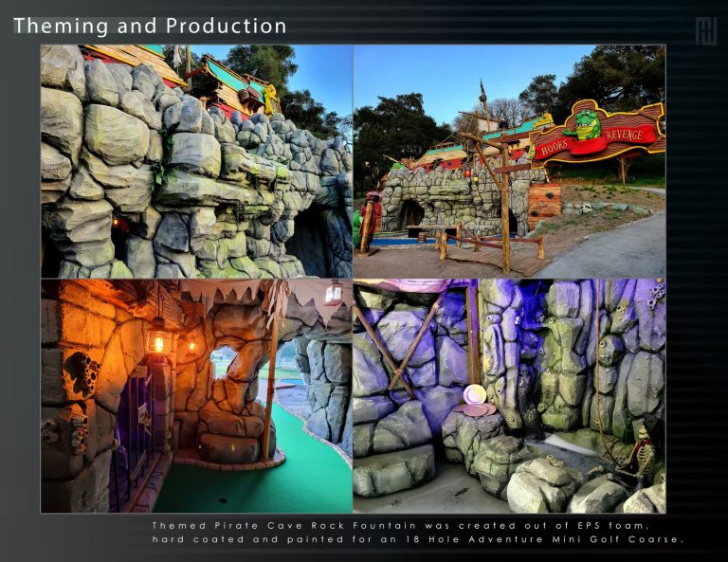
Task: Select the bottom-left orange-lit cave interior photo
Action: (x=196, y=395)
